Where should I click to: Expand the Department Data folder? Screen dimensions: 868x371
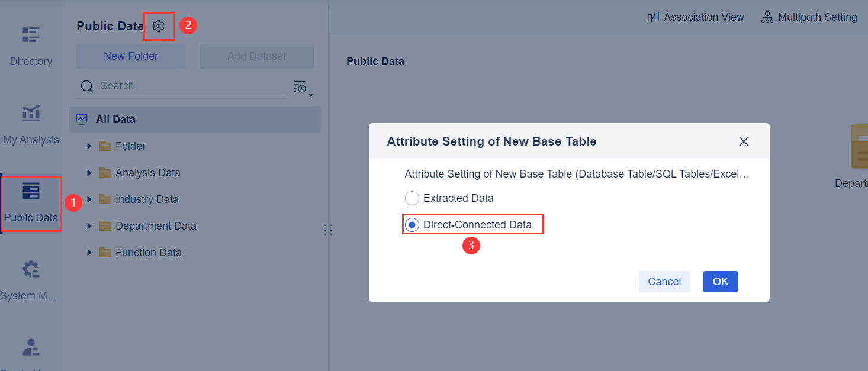(89, 225)
